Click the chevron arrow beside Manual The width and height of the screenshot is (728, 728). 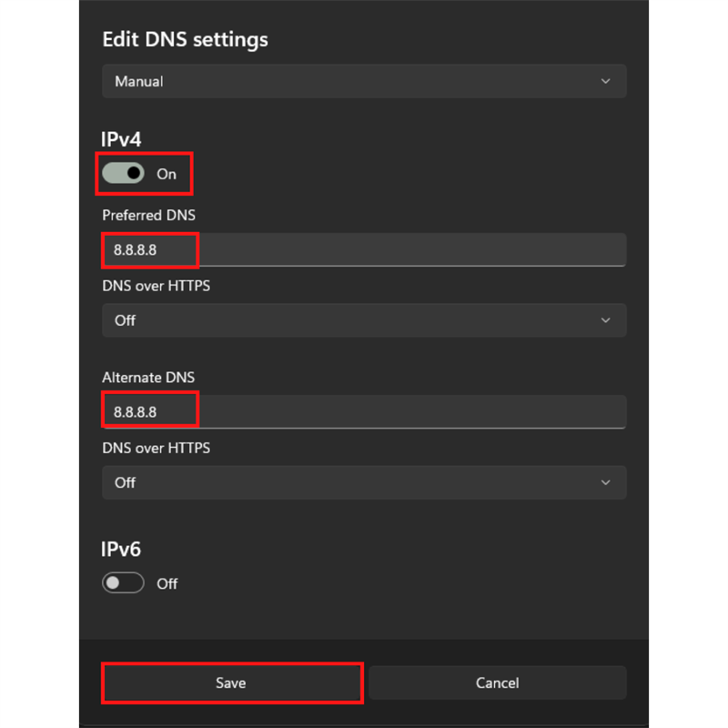(606, 81)
